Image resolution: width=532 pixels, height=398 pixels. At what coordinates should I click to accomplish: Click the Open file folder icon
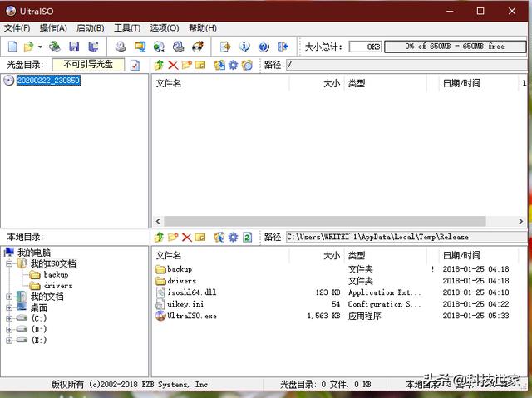(x=28, y=47)
